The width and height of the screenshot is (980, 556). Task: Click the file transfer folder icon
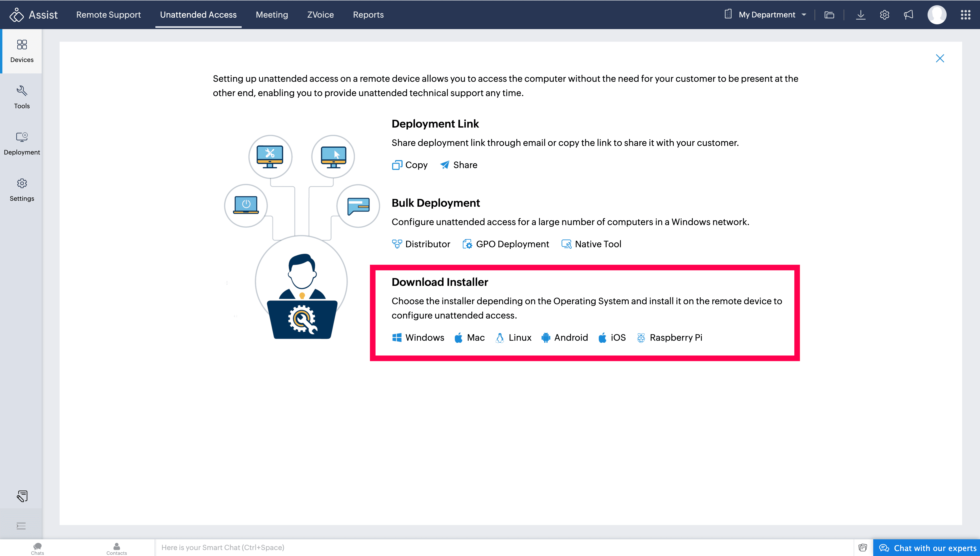[x=829, y=15]
